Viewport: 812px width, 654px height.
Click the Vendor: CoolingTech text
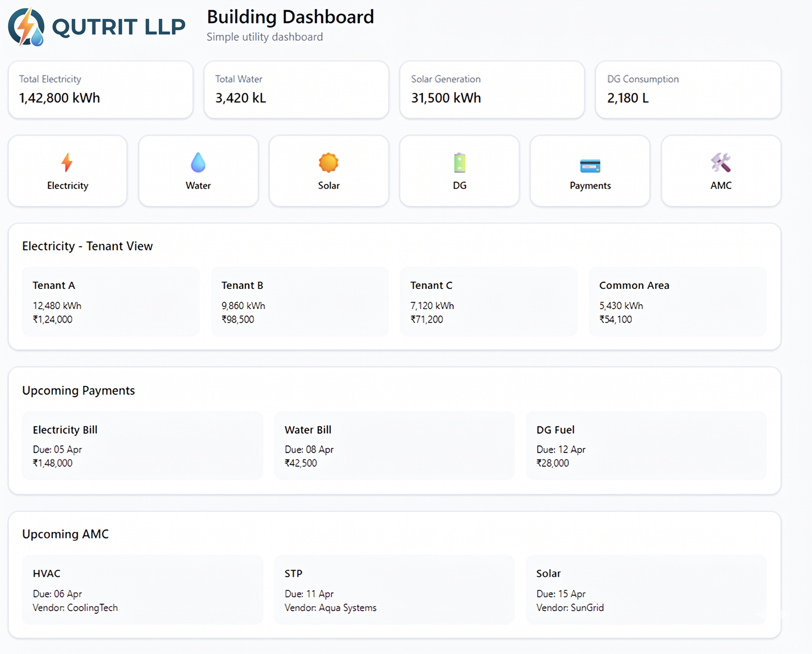(x=75, y=608)
